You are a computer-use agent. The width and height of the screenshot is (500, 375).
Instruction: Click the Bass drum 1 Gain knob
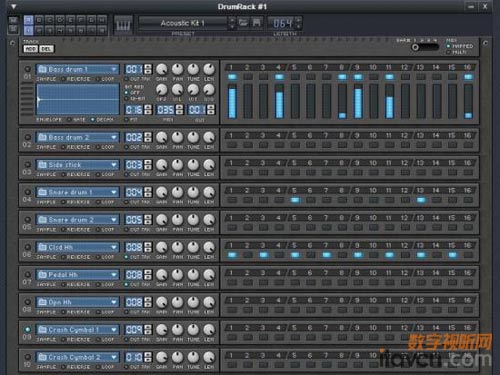pyautogui.click(x=162, y=69)
